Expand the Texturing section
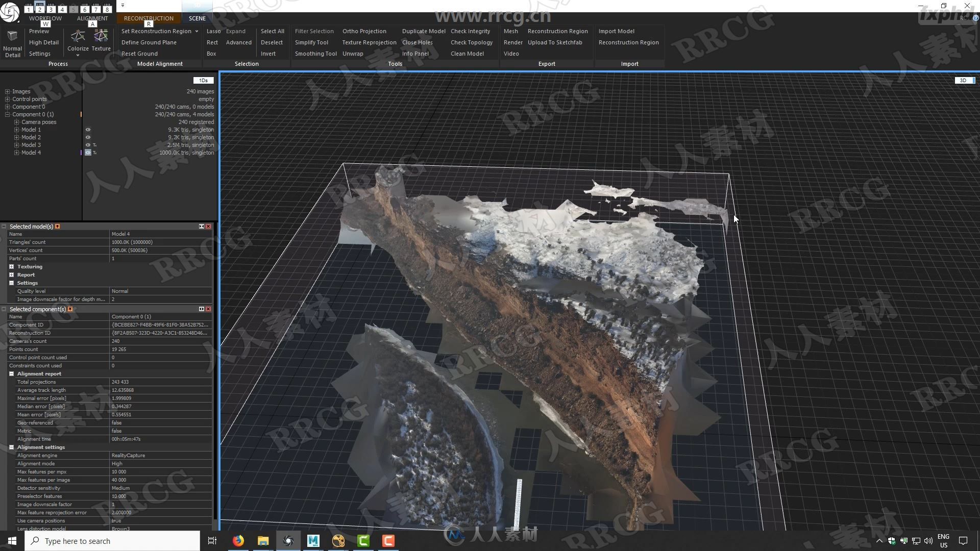980x551 pixels. [11, 267]
